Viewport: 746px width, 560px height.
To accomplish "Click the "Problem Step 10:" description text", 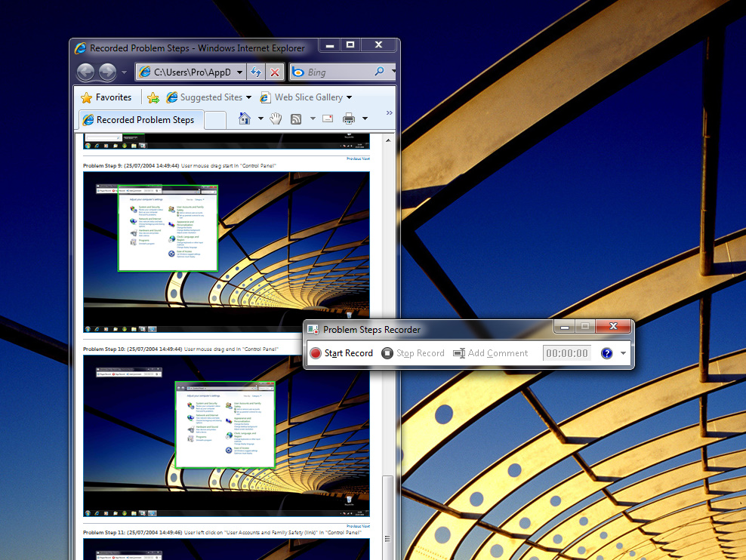I will tap(180, 349).
